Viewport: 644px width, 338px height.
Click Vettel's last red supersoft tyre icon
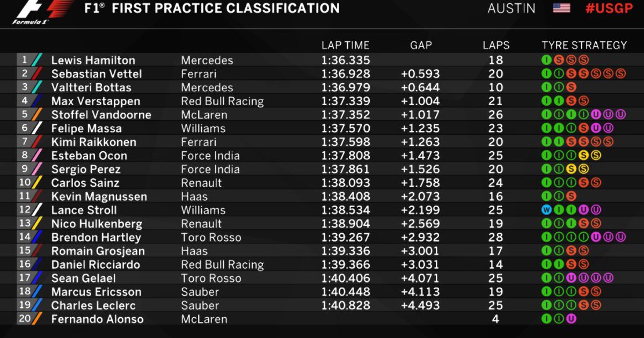[620, 74]
